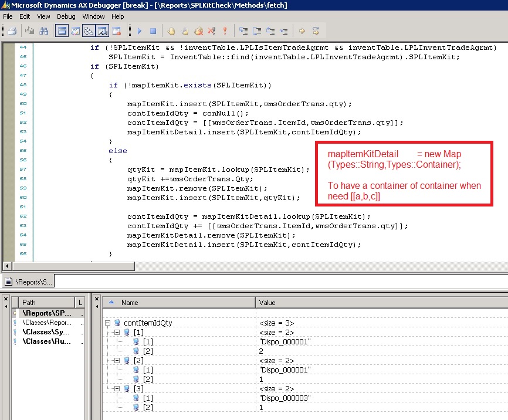Toggle the Variables window toolbar button
The width and height of the screenshot is (508, 420).
point(75,31)
